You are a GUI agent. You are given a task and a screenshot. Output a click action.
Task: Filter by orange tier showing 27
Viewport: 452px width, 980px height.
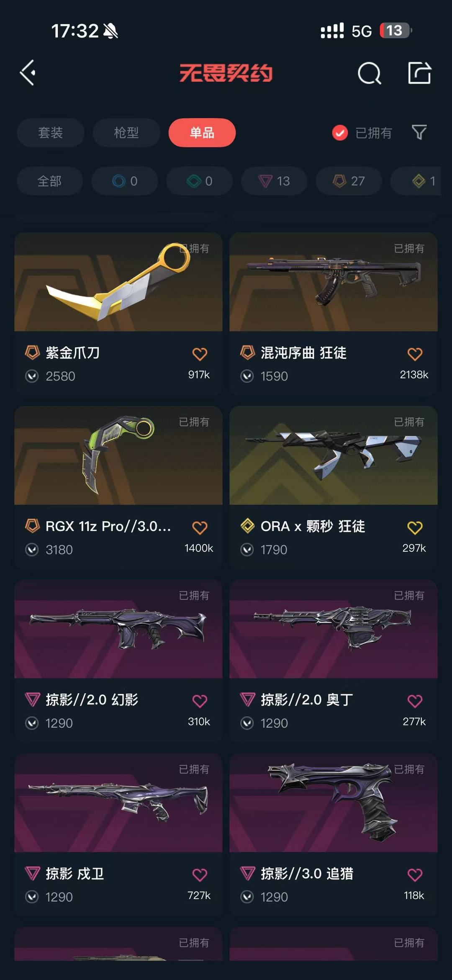349,181
